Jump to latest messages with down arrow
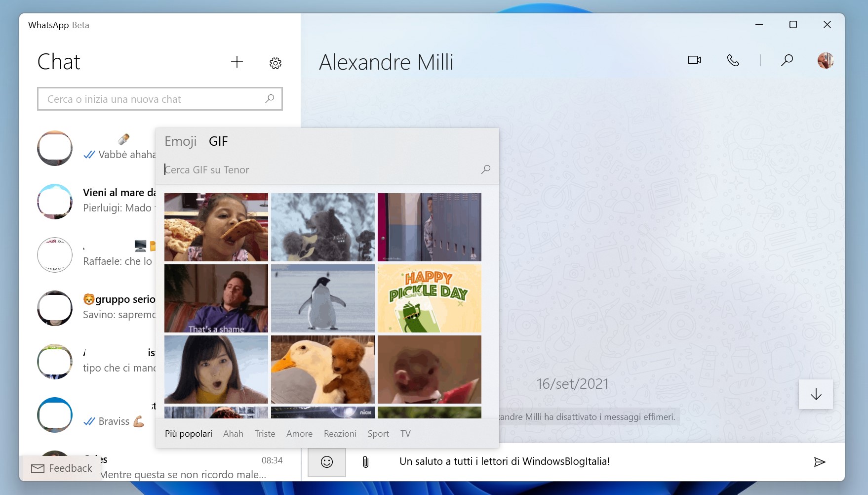The image size is (868, 495). (x=816, y=394)
